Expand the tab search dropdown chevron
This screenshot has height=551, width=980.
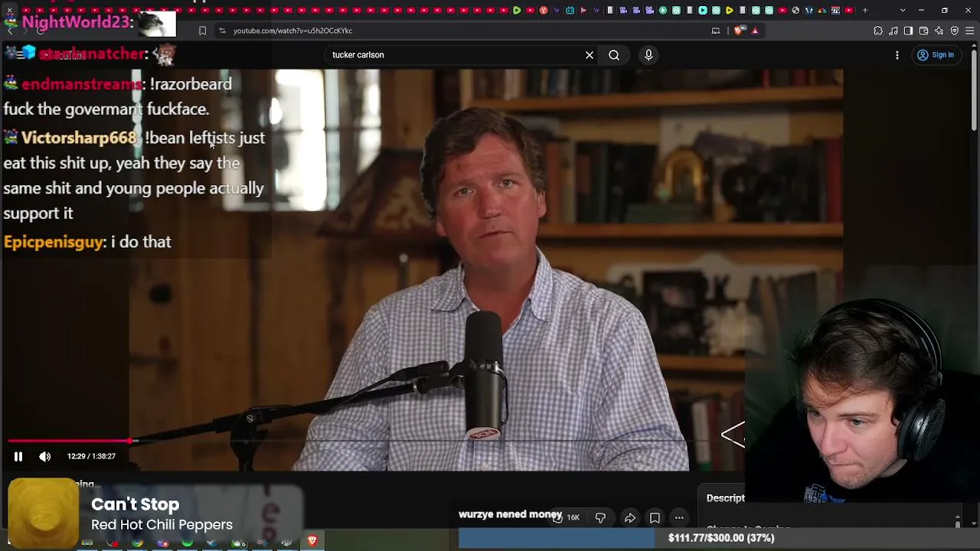click(903, 10)
